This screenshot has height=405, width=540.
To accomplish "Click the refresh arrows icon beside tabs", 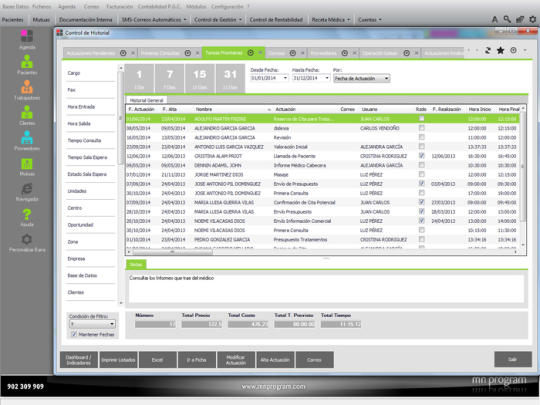I will click(x=488, y=51).
